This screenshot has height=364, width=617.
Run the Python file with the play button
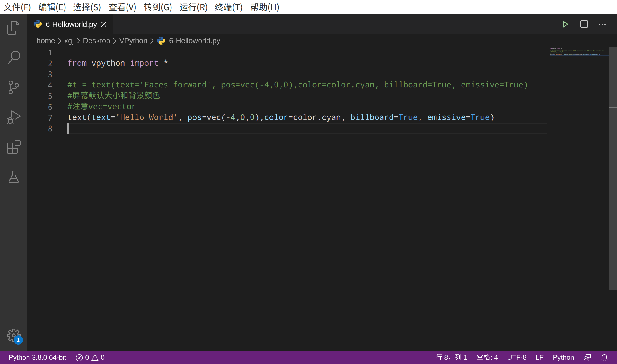pos(565,24)
